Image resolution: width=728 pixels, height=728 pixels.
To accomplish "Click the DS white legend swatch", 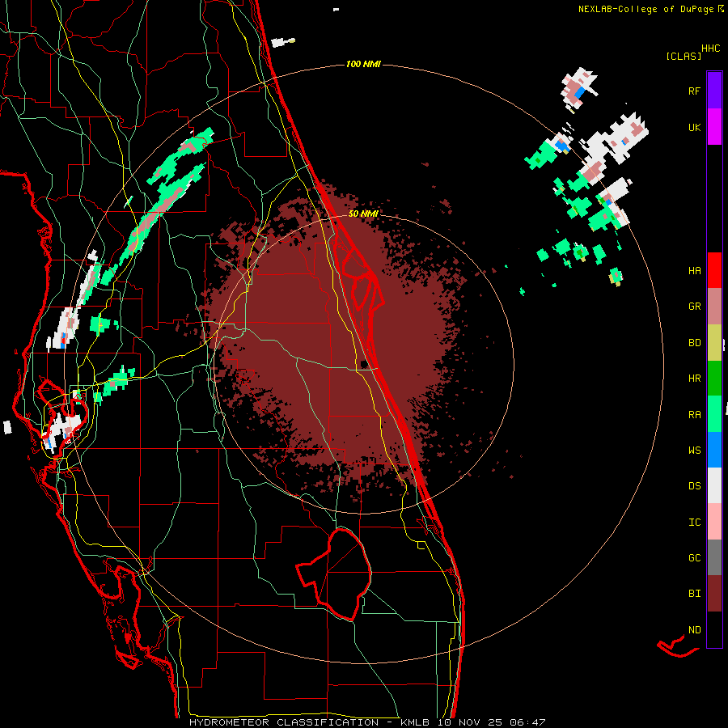I will coord(714,485).
